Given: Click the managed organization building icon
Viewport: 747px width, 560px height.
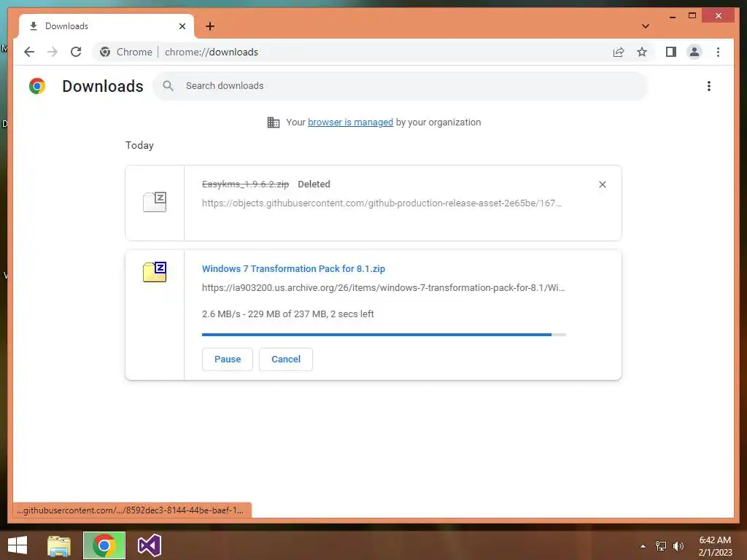Looking at the screenshot, I should click(274, 122).
